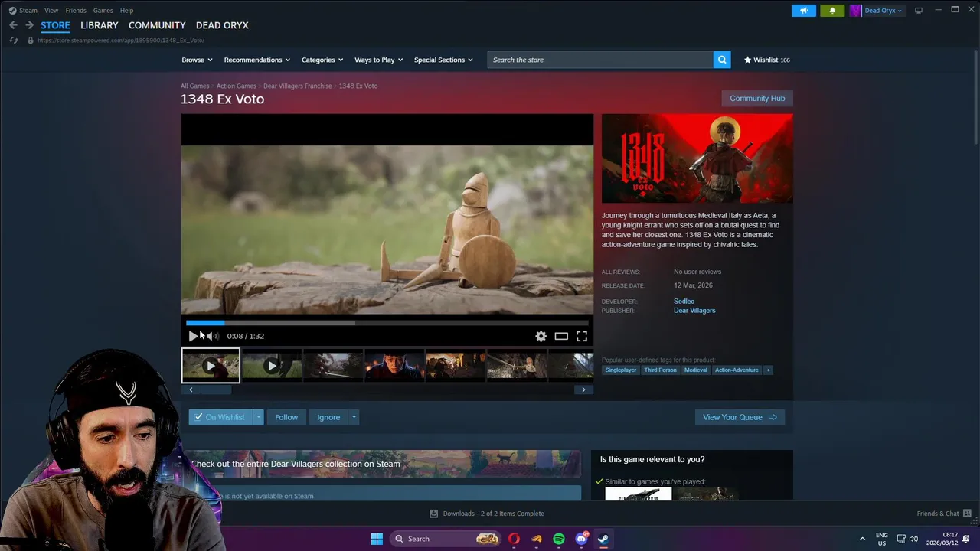The image size is (980, 551).
Task: Open the Ways to Play dropdown
Action: click(378, 60)
